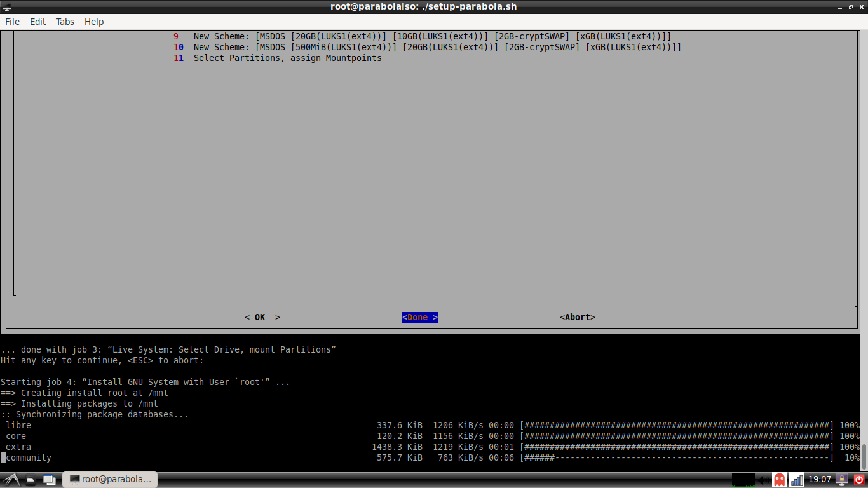This screenshot has width=868, height=488.
Task: Click the community download progress bar
Action: click(x=677, y=457)
